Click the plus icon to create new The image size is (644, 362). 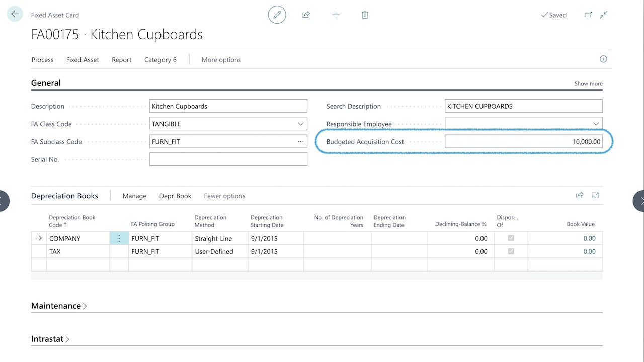pyautogui.click(x=336, y=15)
